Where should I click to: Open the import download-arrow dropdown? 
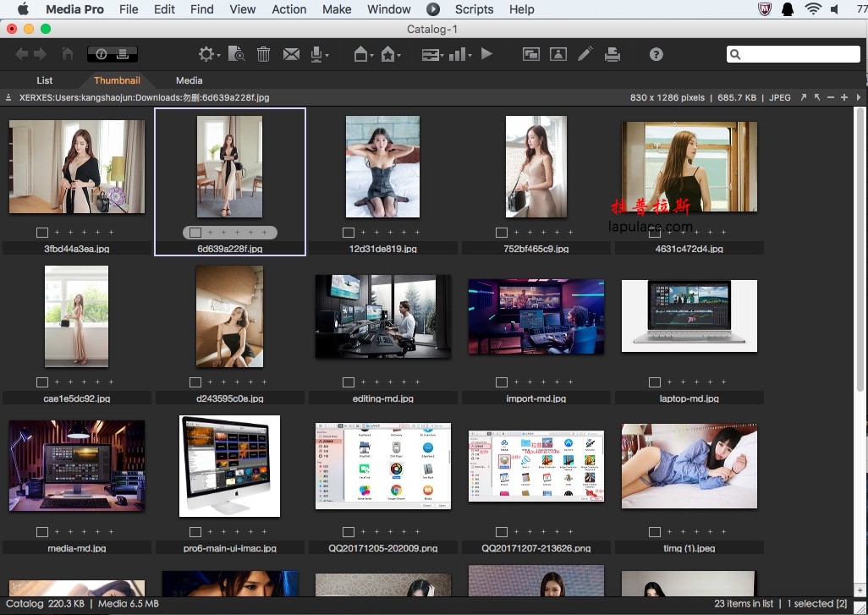click(x=320, y=54)
